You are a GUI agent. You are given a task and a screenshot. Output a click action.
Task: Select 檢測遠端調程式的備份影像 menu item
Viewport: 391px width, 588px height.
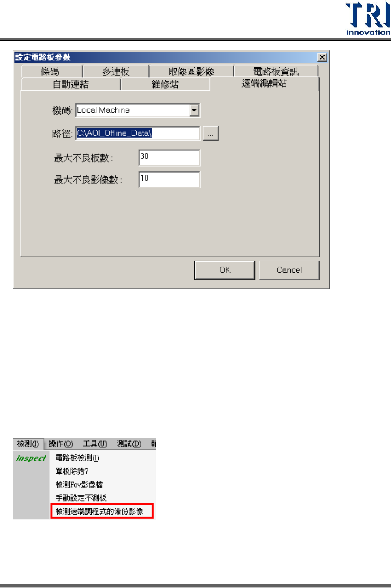point(103,511)
